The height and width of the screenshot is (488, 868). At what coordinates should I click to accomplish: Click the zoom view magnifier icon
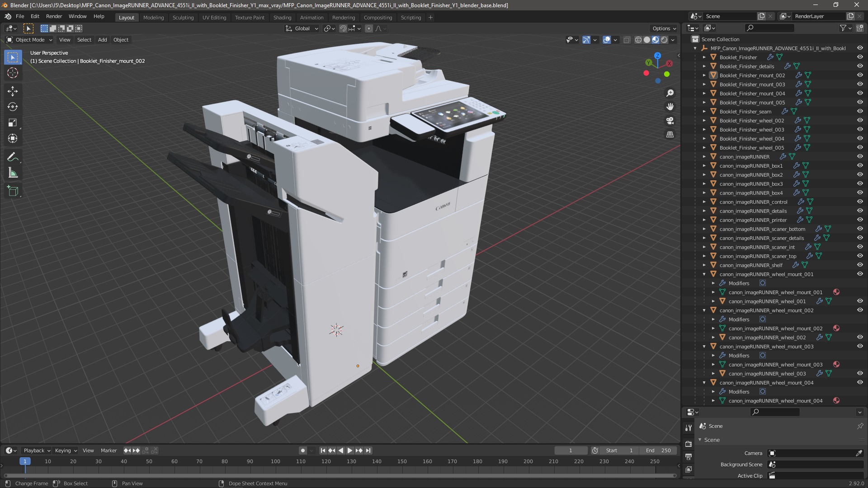pyautogui.click(x=670, y=93)
